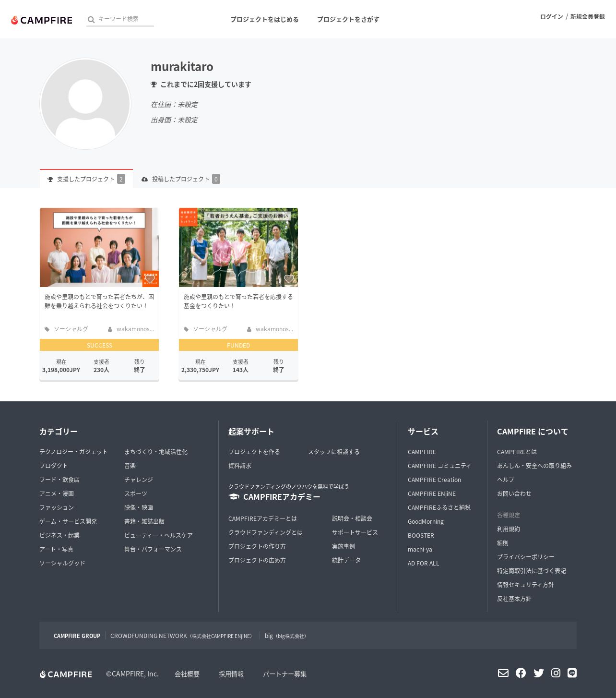Open ヘルプ link in footer
The image size is (616, 698).
[x=506, y=480]
